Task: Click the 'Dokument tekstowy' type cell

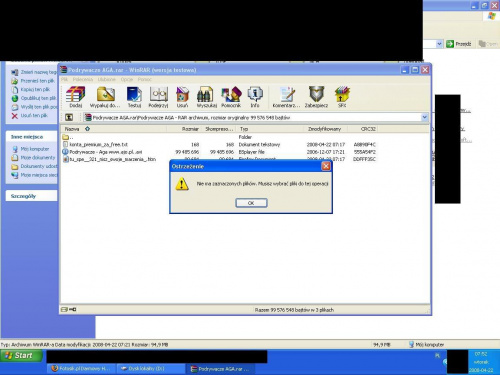Action: click(x=259, y=144)
